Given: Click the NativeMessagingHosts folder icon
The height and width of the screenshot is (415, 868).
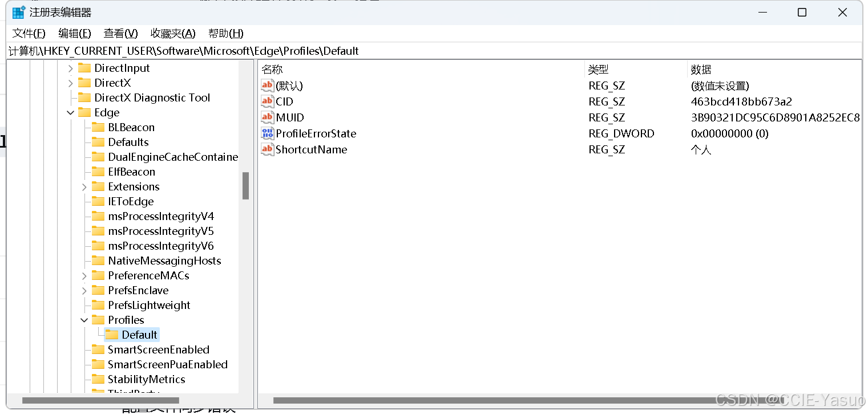Looking at the screenshot, I should [98, 261].
